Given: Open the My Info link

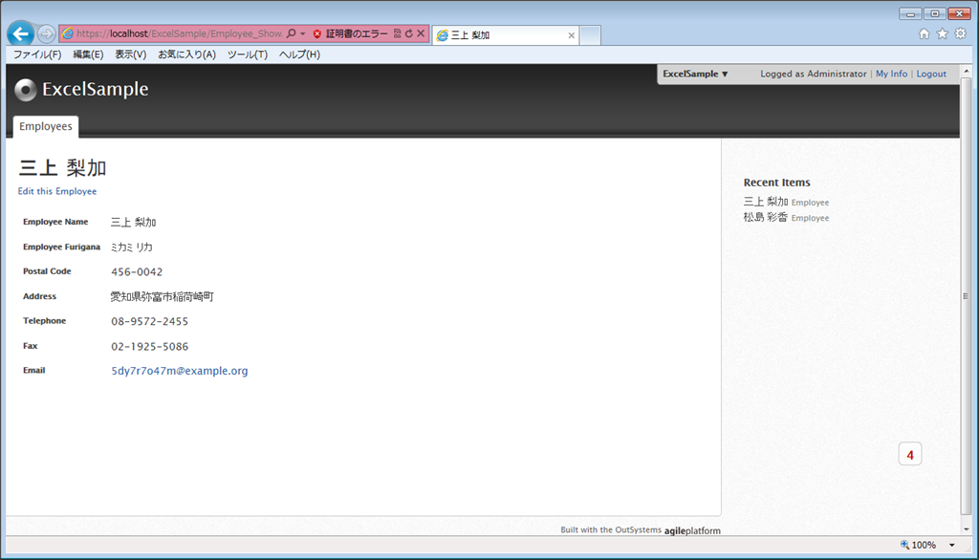Looking at the screenshot, I should [891, 74].
